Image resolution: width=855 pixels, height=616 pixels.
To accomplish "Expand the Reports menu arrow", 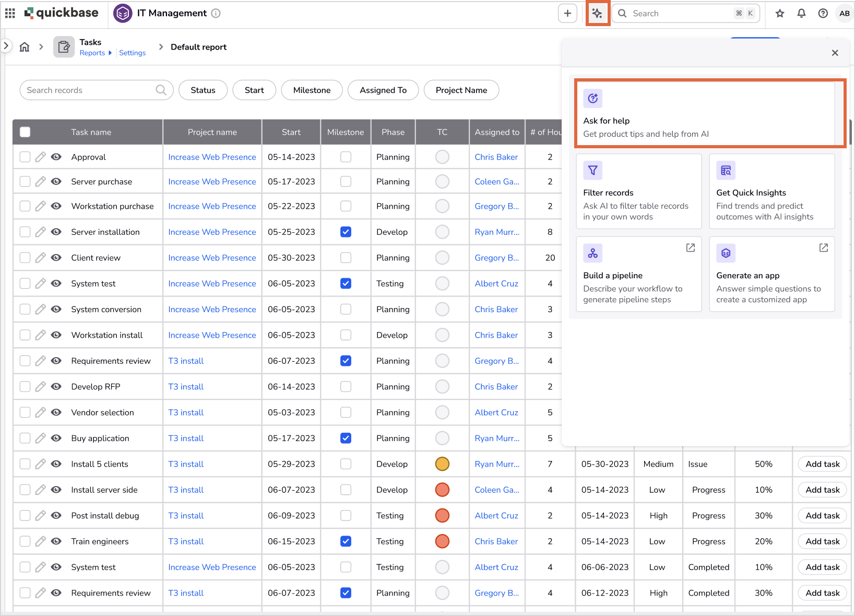I will [x=110, y=53].
